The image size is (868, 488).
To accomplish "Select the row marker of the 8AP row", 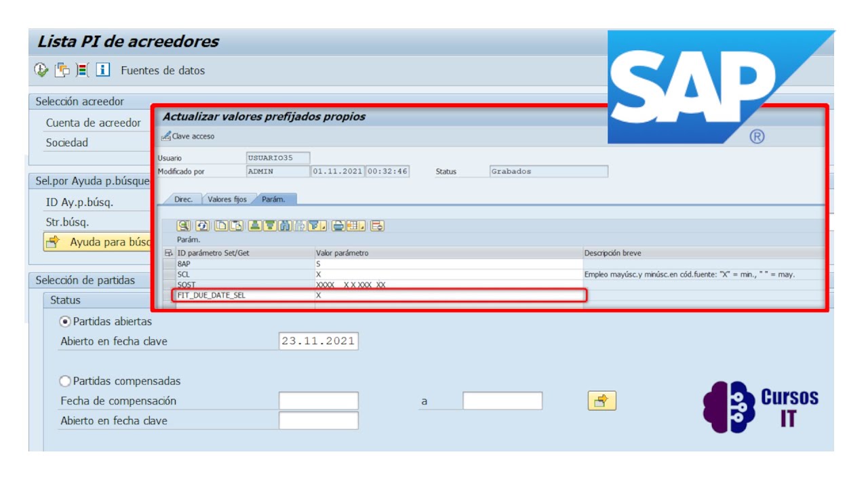I will tap(169, 264).
